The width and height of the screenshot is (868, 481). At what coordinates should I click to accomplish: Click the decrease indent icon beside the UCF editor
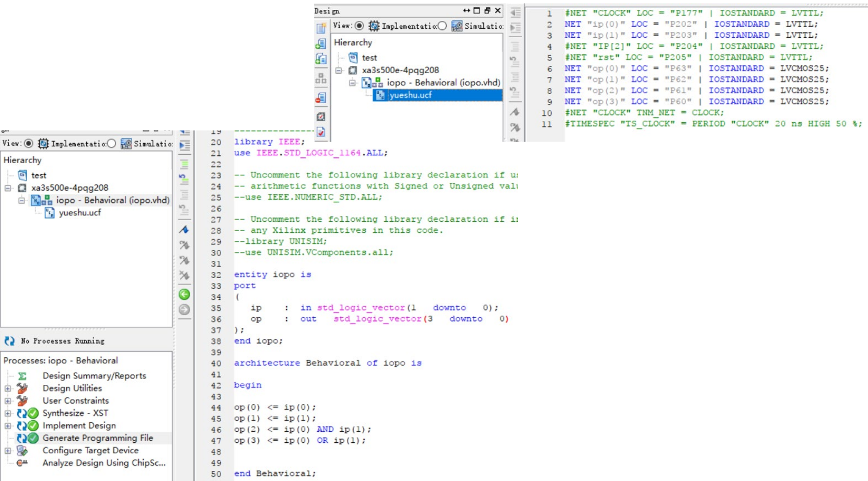click(x=515, y=13)
